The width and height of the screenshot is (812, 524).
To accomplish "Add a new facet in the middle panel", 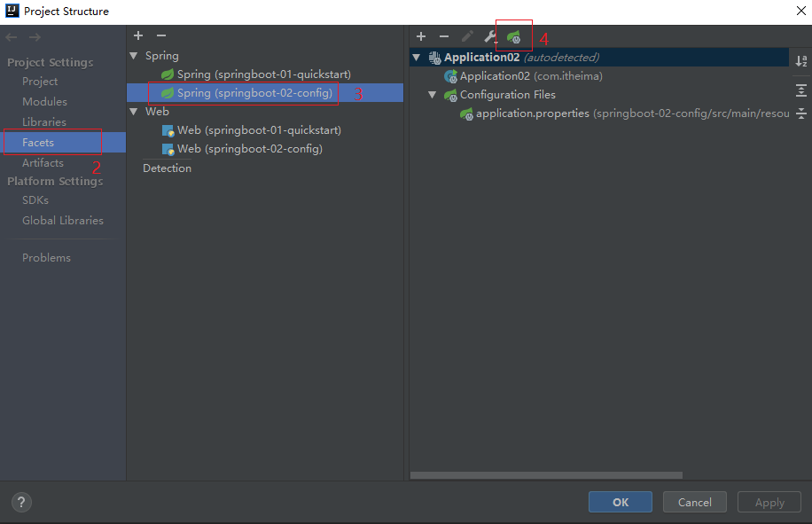I will pyautogui.click(x=138, y=35).
